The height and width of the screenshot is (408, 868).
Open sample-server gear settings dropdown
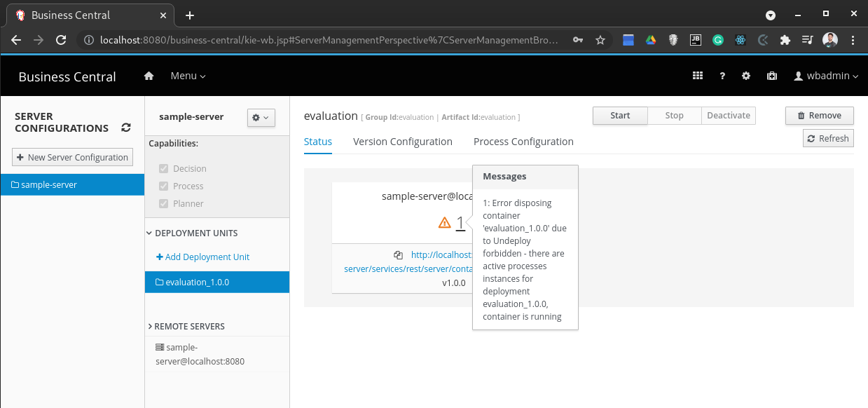click(261, 118)
